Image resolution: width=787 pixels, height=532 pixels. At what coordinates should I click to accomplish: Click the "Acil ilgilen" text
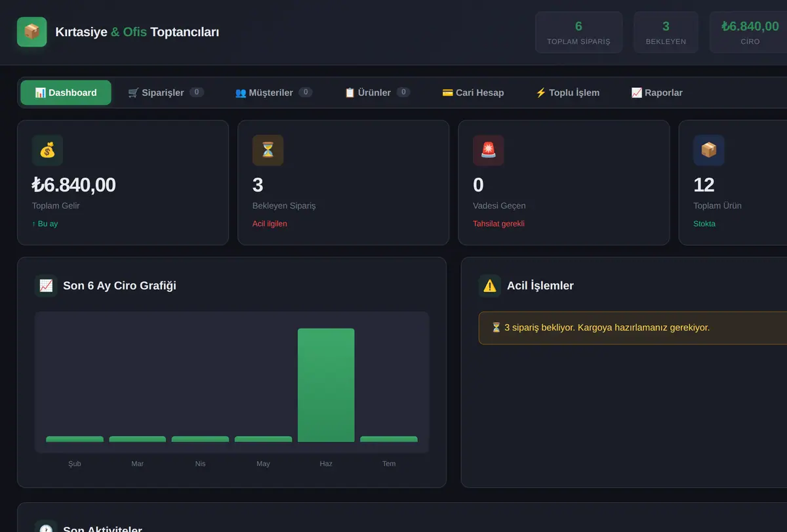tap(270, 224)
